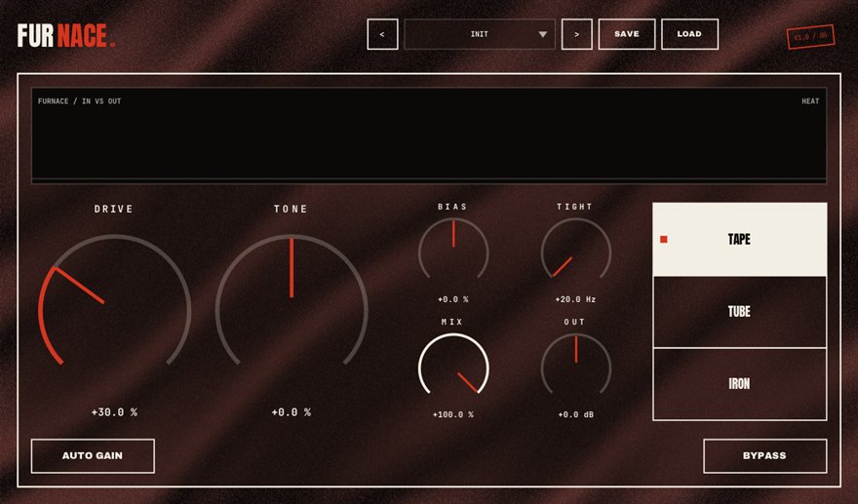The width and height of the screenshot is (858, 504).
Task: Click the TIGHT label
Action: tap(575, 207)
